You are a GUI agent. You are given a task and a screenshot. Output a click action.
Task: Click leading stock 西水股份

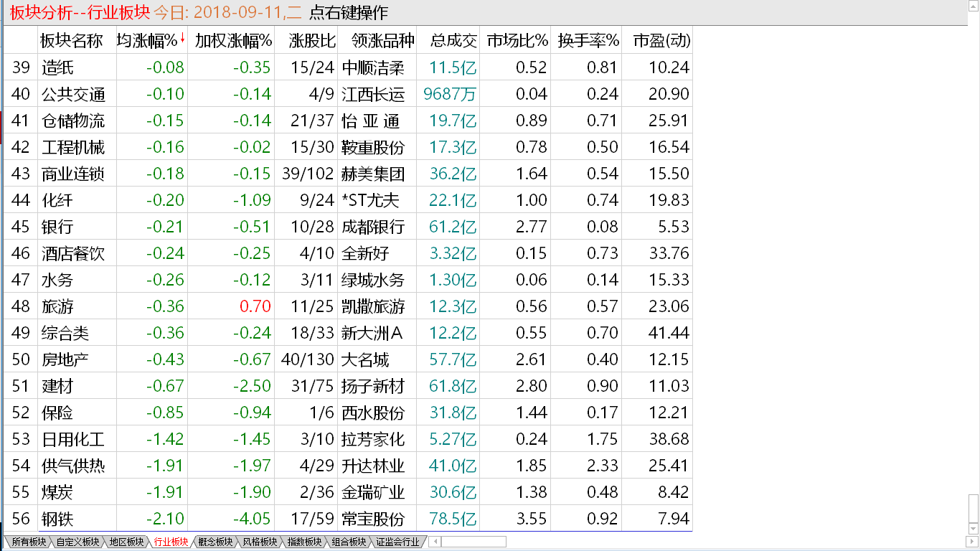(373, 413)
